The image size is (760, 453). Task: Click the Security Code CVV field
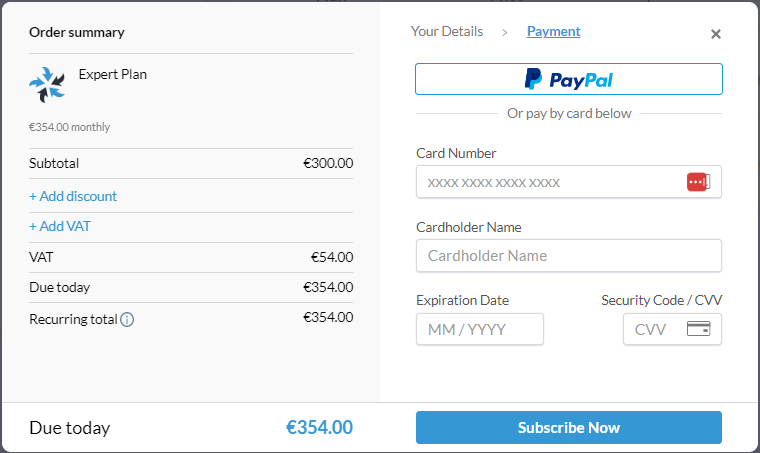(672, 329)
